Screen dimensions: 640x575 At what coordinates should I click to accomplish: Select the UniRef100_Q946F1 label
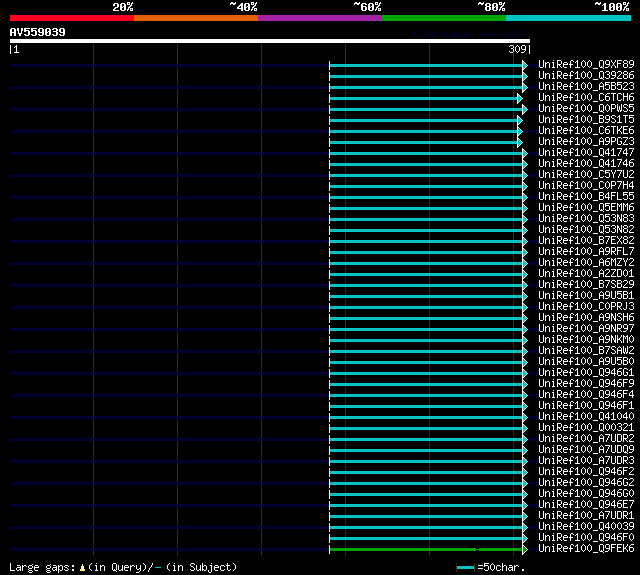(586, 406)
